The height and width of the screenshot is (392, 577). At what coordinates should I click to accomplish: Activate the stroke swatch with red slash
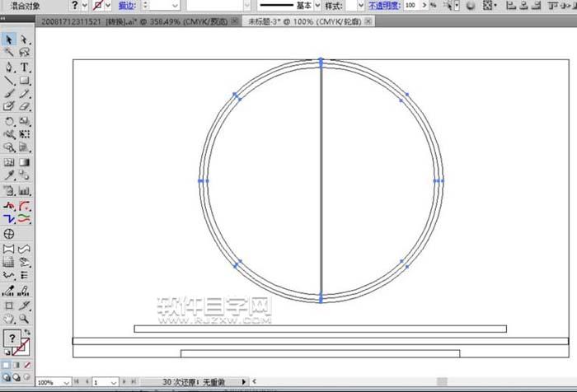25,347
